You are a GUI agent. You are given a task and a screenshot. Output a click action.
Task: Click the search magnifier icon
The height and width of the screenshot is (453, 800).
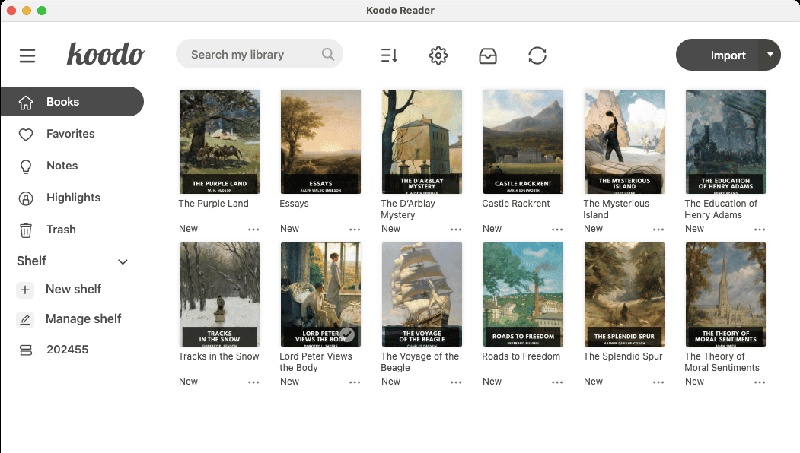point(328,54)
